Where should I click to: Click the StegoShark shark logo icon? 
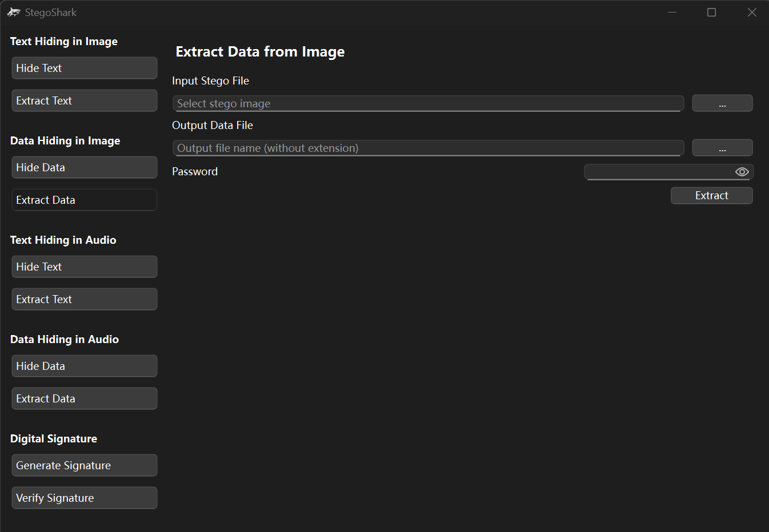(x=14, y=12)
